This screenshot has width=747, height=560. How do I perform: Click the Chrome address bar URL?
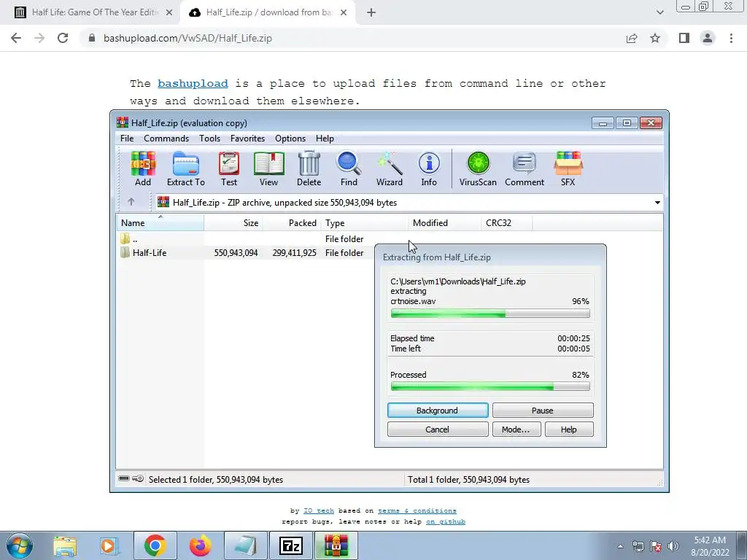point(187,38)
